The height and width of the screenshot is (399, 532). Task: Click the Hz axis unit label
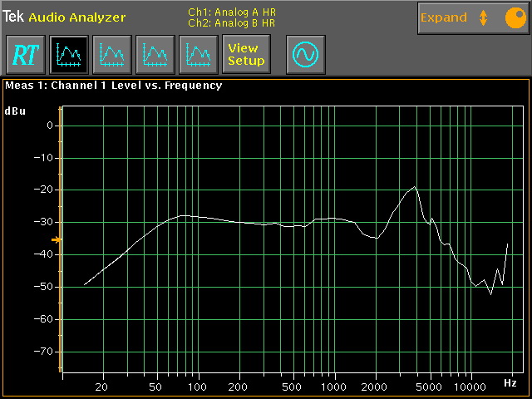(x=510, y=383)
